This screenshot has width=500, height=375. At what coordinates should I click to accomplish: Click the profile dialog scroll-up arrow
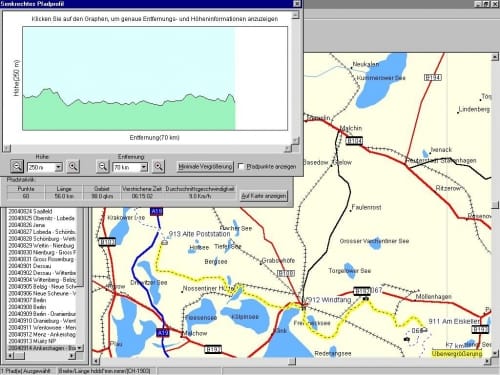[x=295, y=15]
